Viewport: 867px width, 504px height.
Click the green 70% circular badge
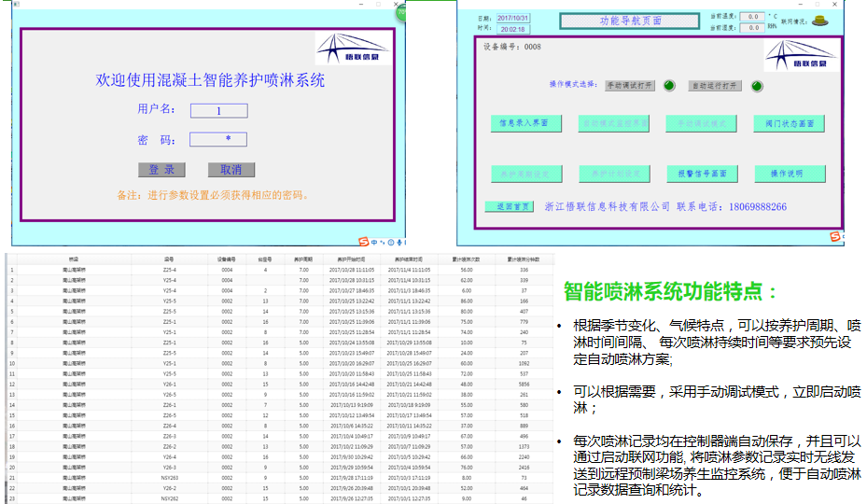point(400,12)
